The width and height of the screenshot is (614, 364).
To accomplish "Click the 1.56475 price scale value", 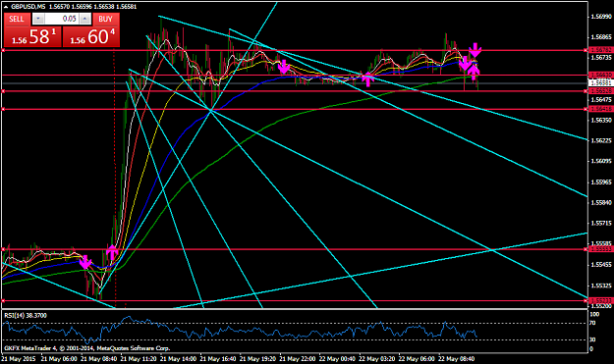I will 601,100.
